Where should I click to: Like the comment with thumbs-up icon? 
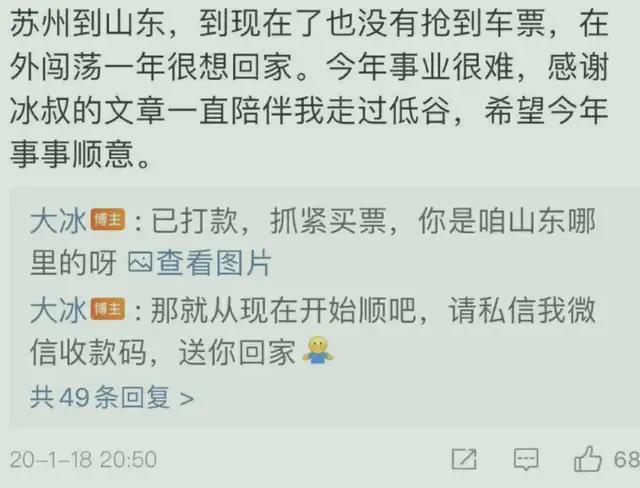tap(588, 459)
